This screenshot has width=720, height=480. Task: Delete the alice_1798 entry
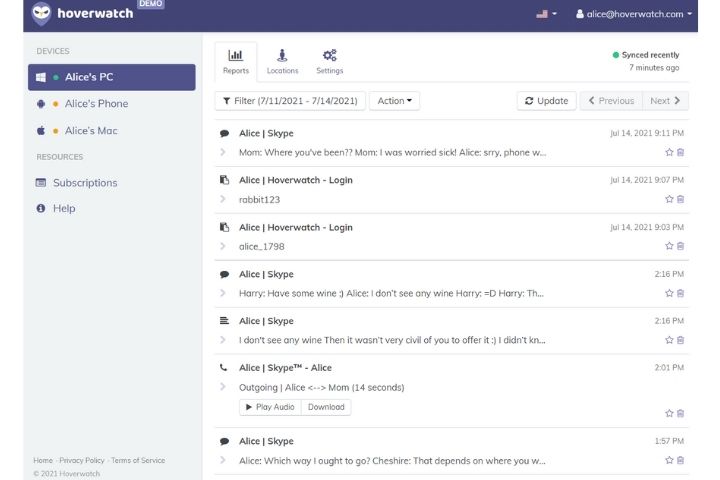681,246
